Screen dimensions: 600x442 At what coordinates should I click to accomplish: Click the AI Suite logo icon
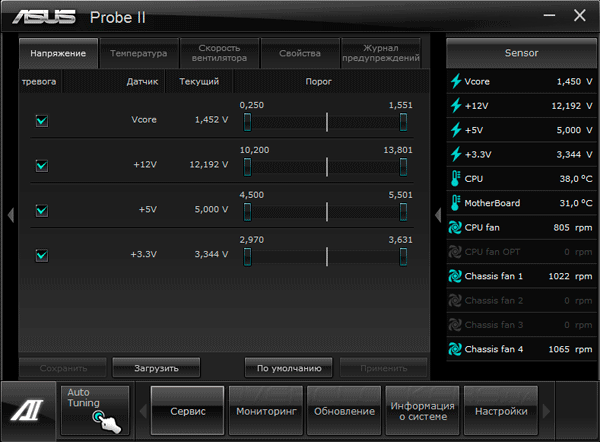click(x=28, y=410)
